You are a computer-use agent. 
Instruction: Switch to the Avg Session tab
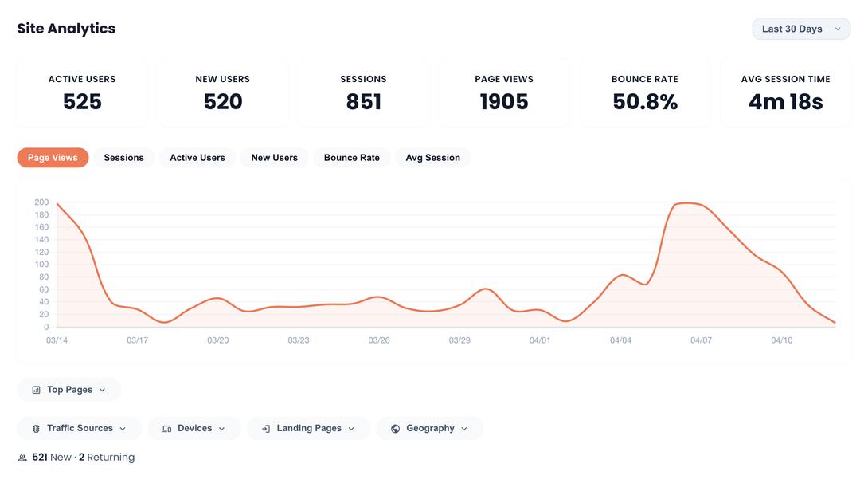pyautogui.click(x=432, y=157)
